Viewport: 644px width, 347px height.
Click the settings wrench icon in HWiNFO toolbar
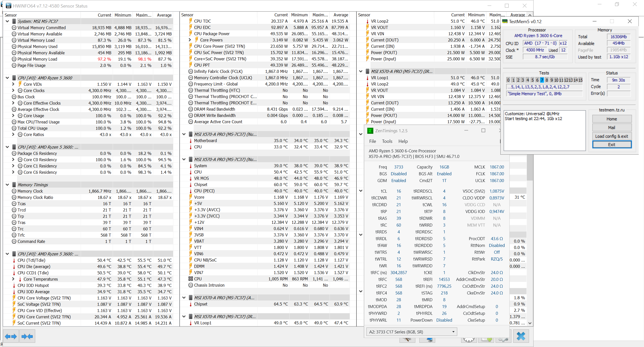(407, 340)
